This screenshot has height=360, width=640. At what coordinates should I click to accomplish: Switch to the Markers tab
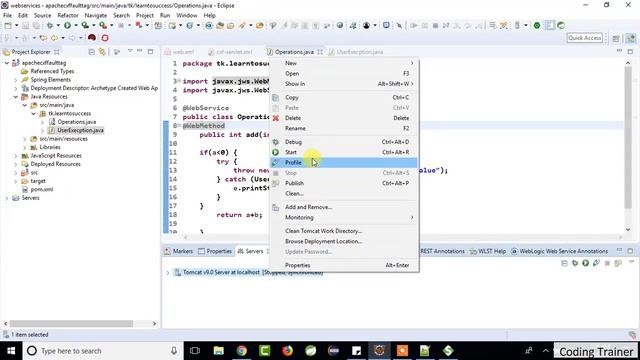[178, 251]
